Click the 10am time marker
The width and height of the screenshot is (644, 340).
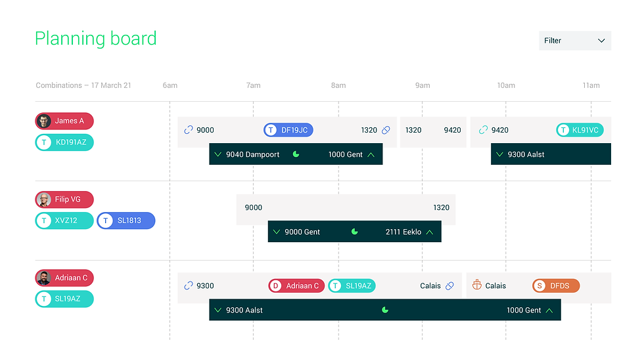point(506,85)
